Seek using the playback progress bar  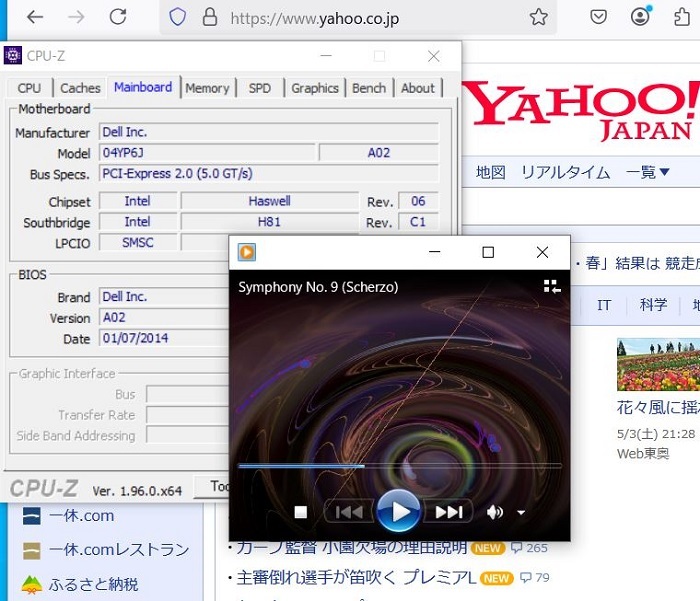pos(400,466)
